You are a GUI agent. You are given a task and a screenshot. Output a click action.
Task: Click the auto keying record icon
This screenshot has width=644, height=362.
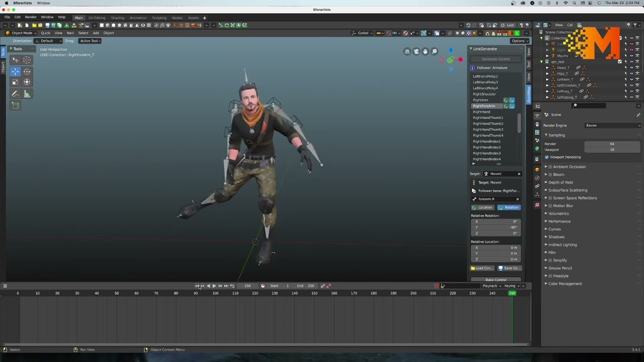(x=436, y=286)
